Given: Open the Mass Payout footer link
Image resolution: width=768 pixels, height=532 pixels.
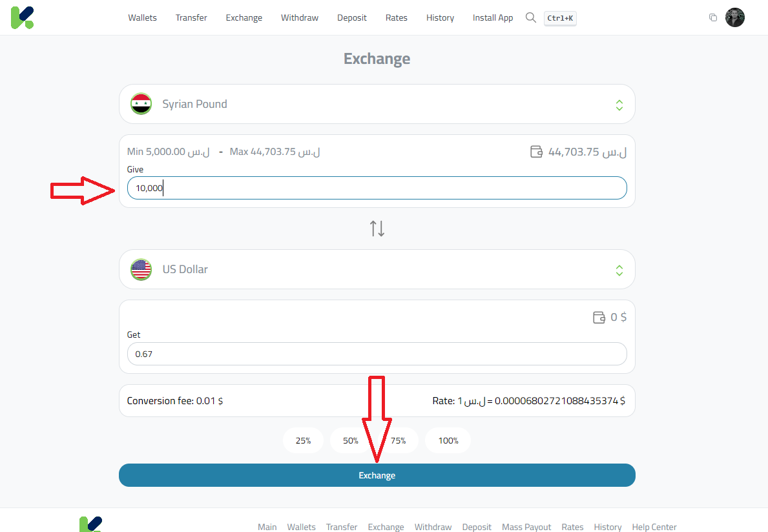Looking at the screenshot, I should 526,527.
